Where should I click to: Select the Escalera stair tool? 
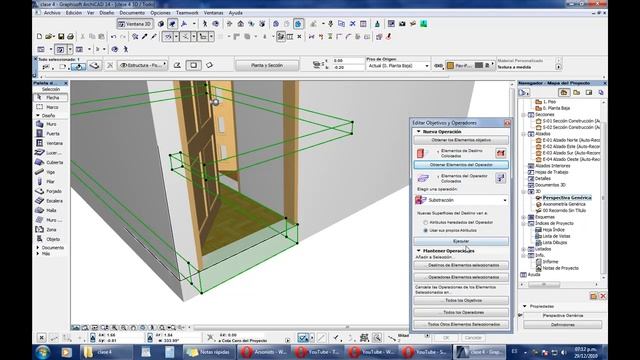click(x=51, y=201)
